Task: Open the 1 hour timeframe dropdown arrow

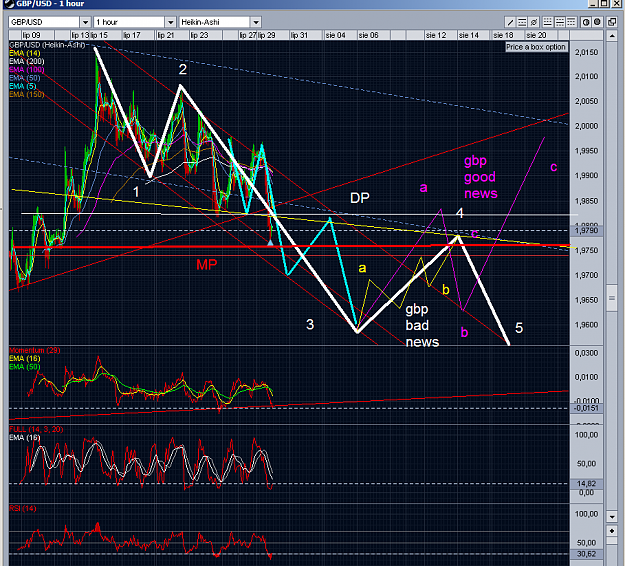Action: click(170, 22)
